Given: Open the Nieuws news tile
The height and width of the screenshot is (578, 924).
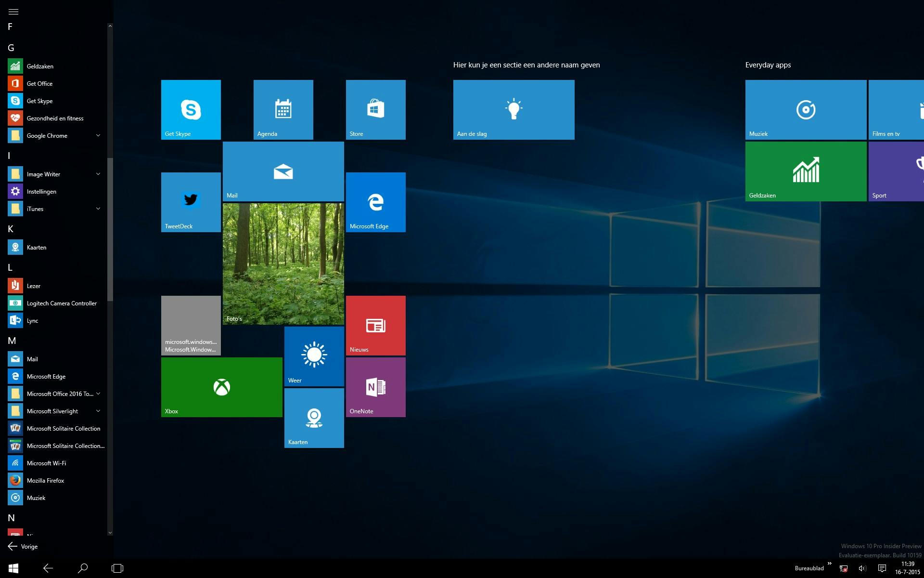Looking at the screenshot, I should coord(375,326).
